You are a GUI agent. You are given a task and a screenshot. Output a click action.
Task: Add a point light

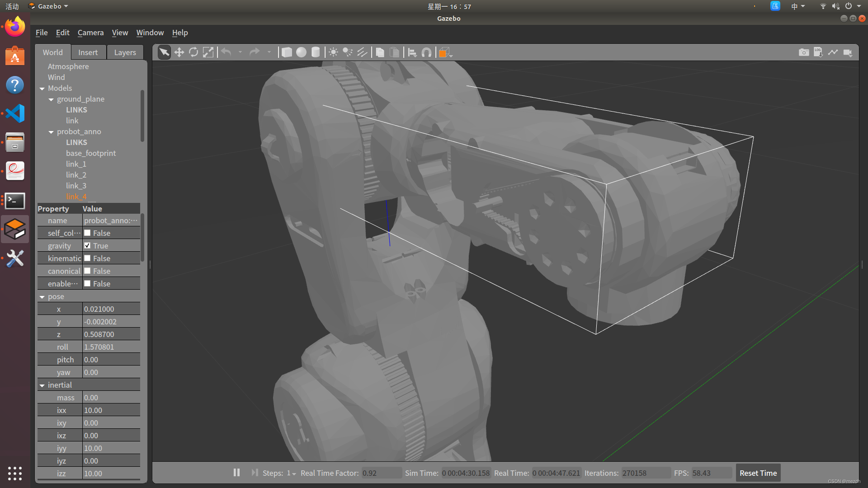pos(333,52)
